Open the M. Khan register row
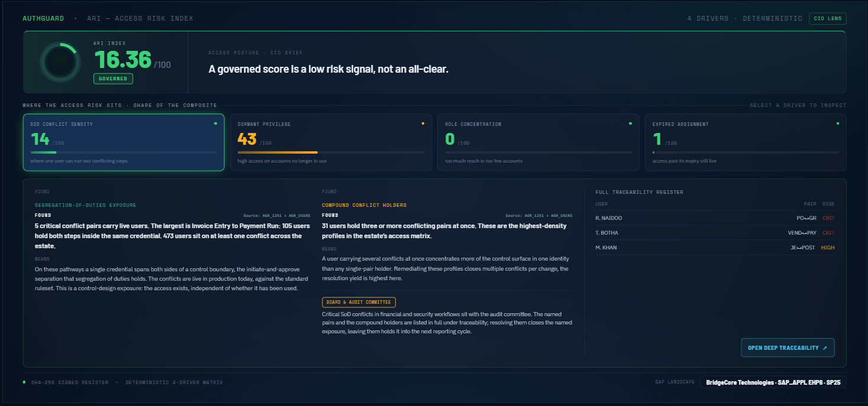 pos(715,248)
